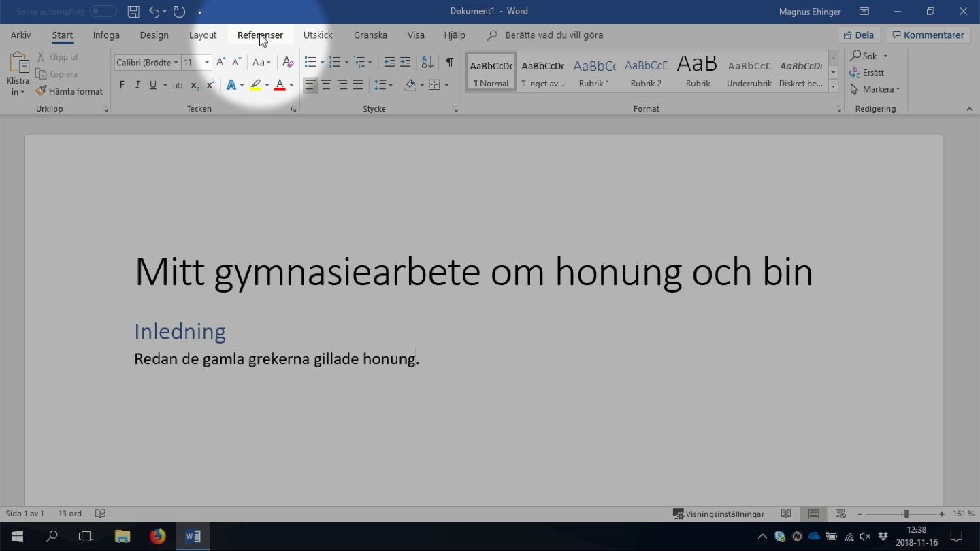Toggle bold formatting with F button
The image size is (980, 551).
pos(122,85)
